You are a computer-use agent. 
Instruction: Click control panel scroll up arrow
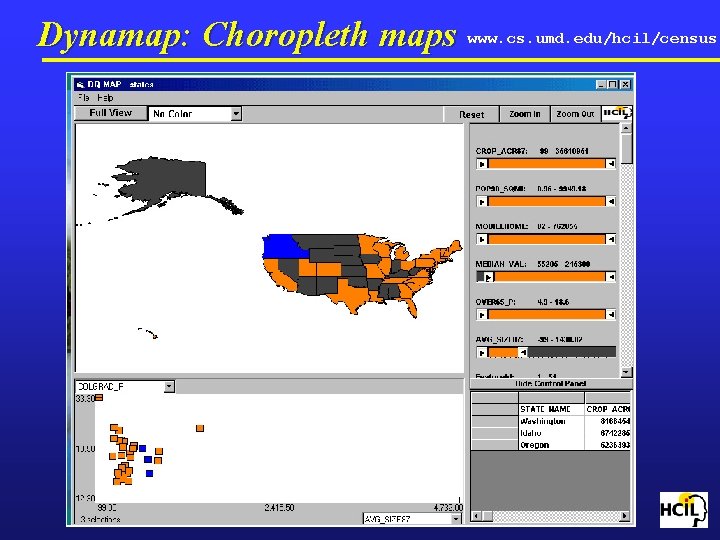tap(626, 128)
